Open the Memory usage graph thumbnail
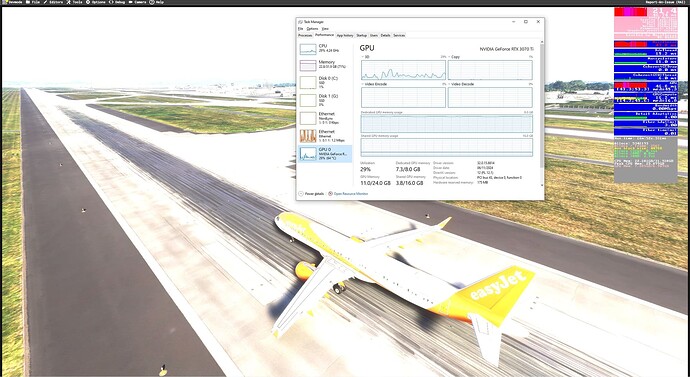The width and height of the screenshot is (690, 377). (308, 66)
